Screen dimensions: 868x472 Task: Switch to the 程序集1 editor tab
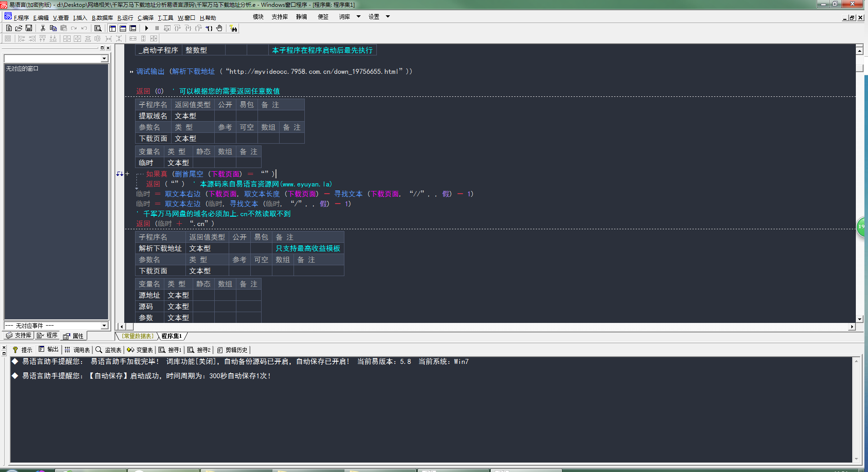[x=172, y=336]
